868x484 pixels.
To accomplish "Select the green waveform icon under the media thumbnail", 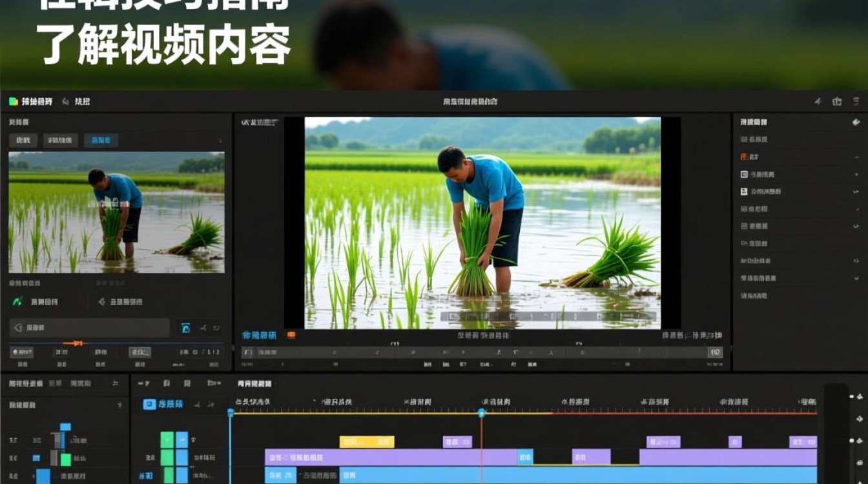I will [x=17, y=301].
